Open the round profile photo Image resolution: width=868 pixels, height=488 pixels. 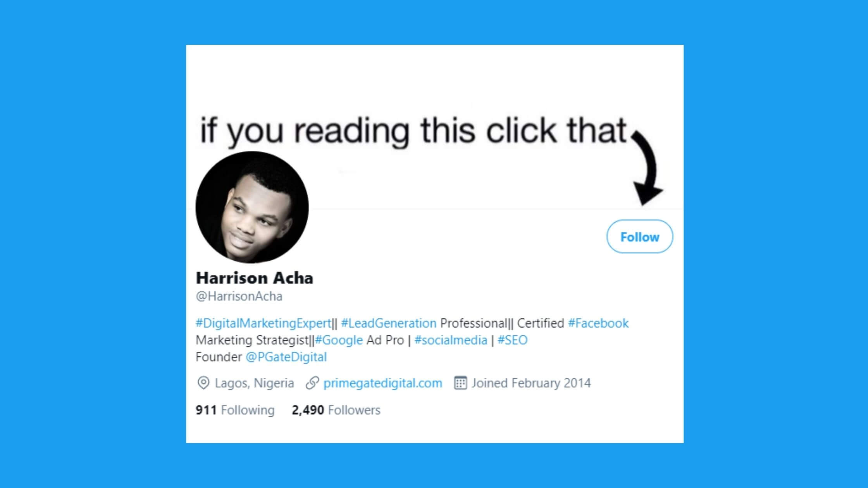pos(252,207)
